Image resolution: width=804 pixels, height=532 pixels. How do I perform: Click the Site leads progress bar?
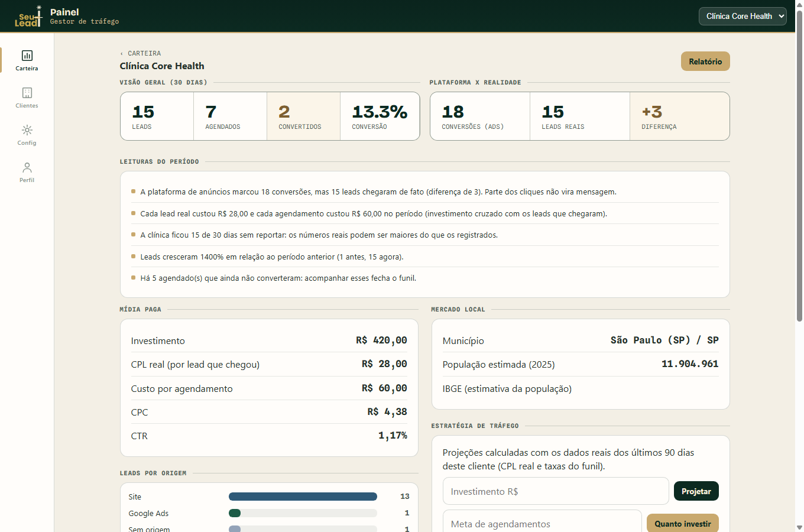[x=303, y=497]
